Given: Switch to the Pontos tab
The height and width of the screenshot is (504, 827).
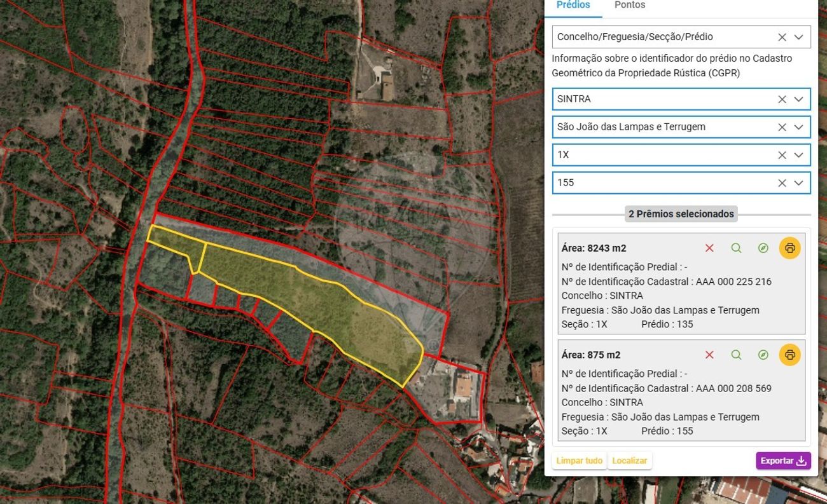Looking at the screenshot, I should 630,5.
